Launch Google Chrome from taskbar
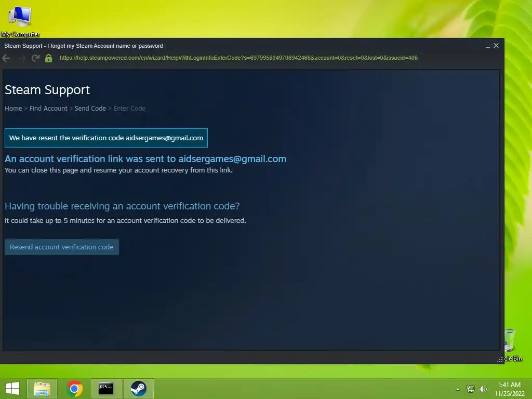 [x=74, y=389]
